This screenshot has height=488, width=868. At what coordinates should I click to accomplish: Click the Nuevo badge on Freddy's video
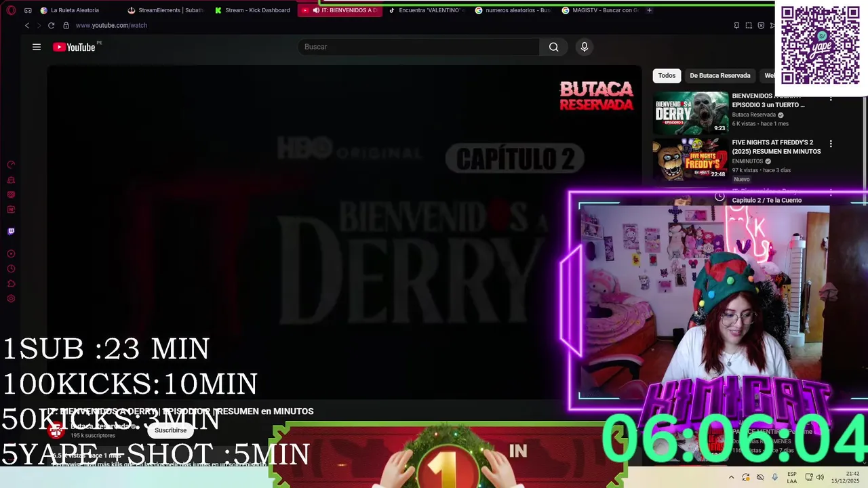(742, 179)
